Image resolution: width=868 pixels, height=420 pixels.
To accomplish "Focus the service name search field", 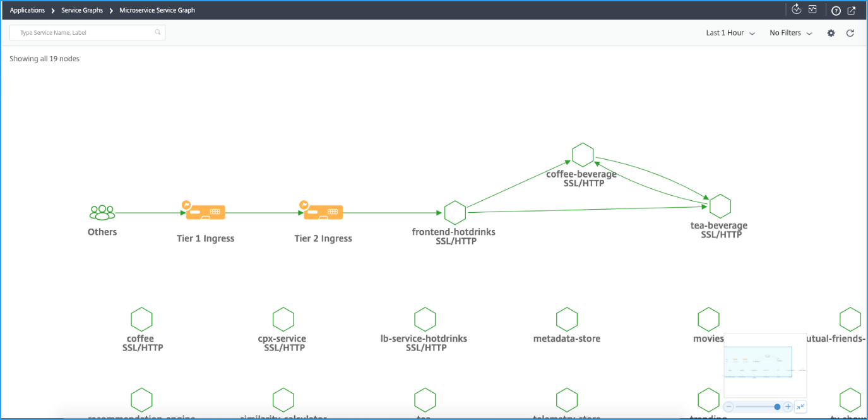I will pos(85,33).
